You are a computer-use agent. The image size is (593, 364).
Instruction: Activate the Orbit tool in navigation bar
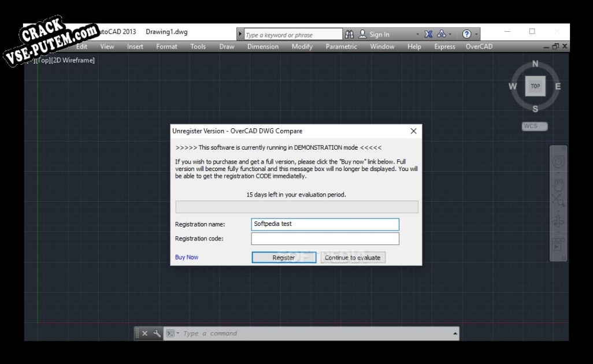pyautogui.click(x=558, y=222)
